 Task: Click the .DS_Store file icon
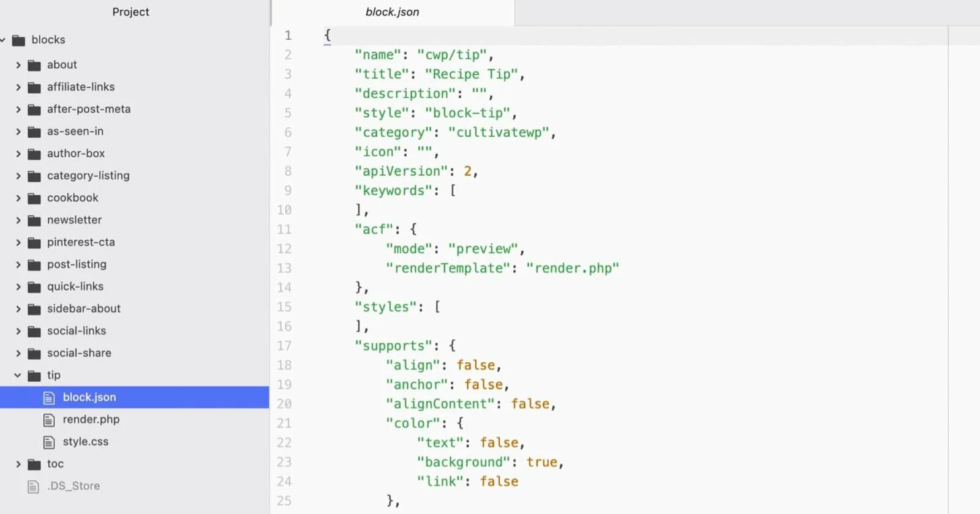coord(33,486)
